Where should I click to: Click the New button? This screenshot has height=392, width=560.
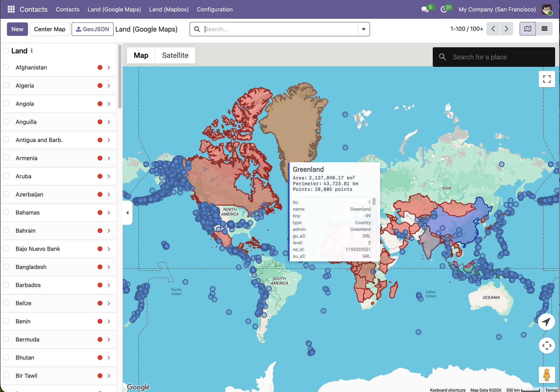click(17, 29)
